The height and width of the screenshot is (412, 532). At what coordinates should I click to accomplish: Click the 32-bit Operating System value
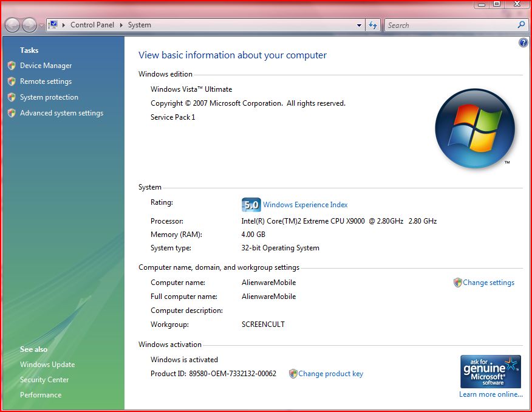pyautogui.click(x=280, y=248)
